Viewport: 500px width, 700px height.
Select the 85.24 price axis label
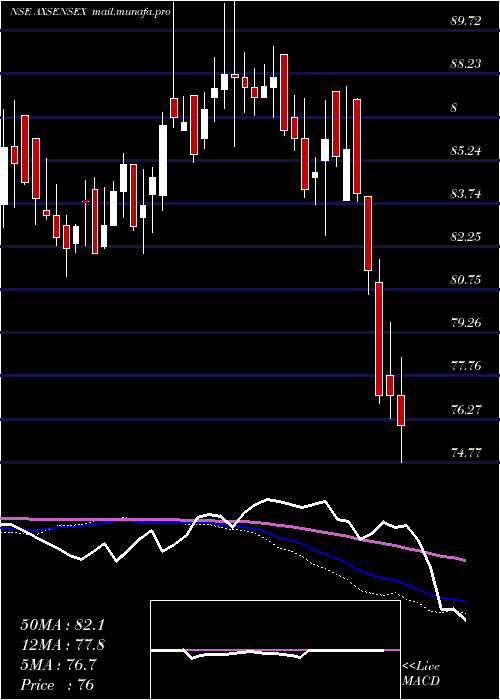pyautogui.click(x=466, y=150)
